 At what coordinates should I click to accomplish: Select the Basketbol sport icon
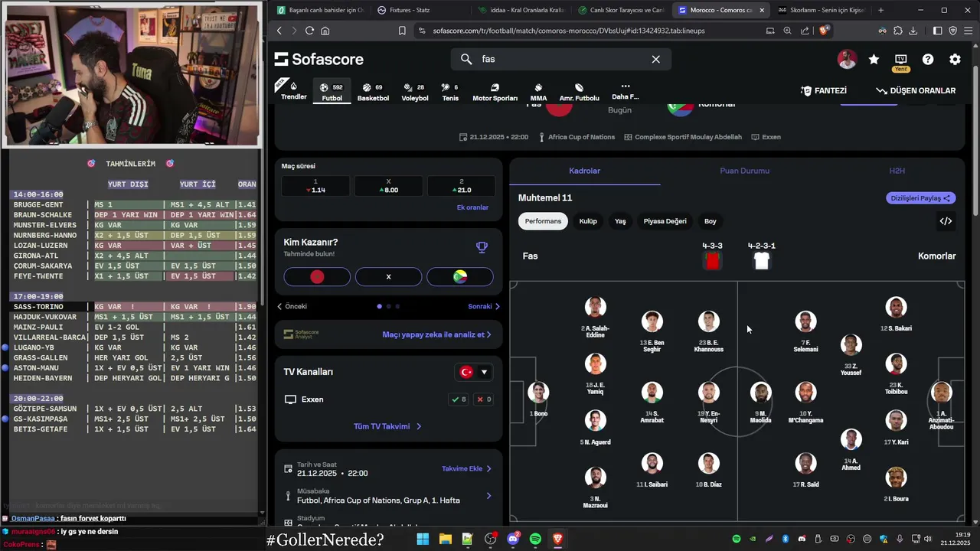pyautogui.click(x=373, y=92)
